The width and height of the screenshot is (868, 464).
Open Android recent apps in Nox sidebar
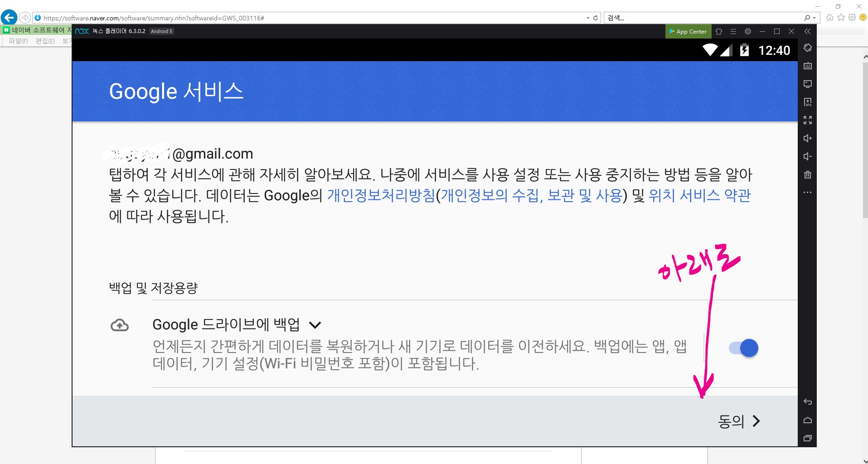pyautogui.click(x=808, y=438)
